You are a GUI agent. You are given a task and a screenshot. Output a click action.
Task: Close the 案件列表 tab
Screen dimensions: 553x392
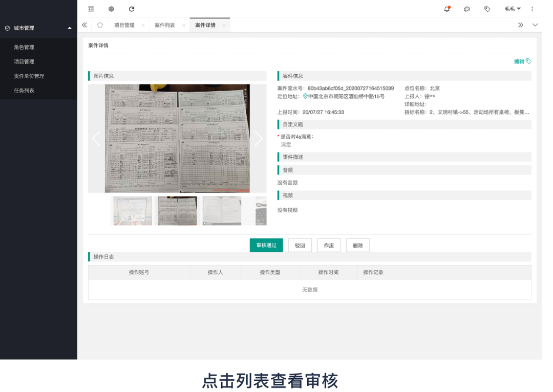pos(183,26)
